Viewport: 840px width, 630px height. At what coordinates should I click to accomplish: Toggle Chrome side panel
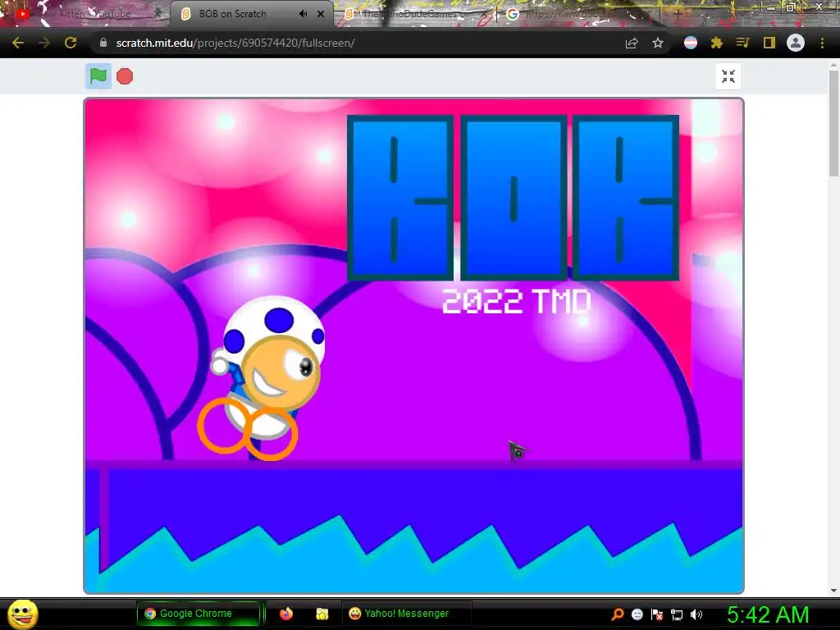[769, 43]
